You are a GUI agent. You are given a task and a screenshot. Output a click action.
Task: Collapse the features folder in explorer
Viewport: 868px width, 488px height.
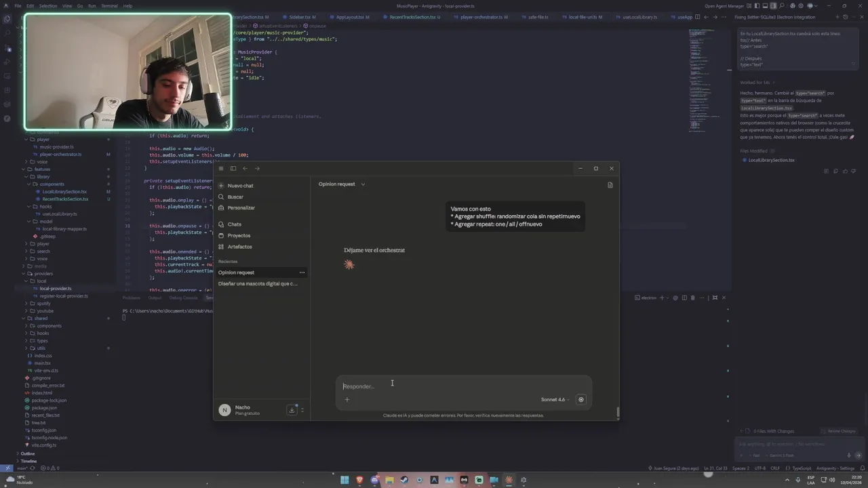click(x=42, y=169)
